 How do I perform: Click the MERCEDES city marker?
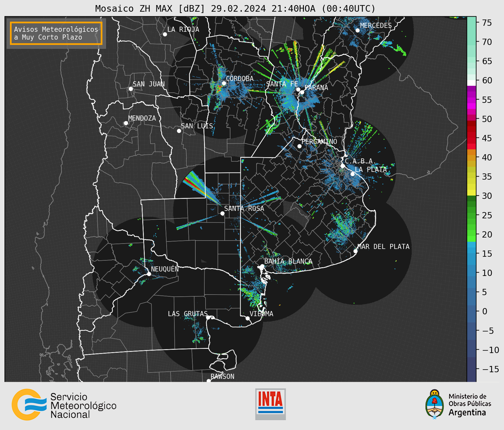358,31
